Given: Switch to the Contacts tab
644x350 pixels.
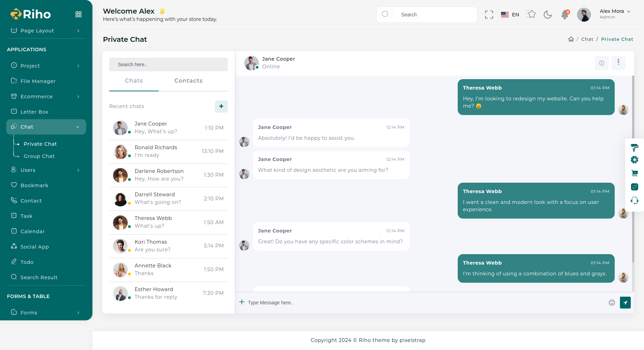Looking at the screenshot, I should [x=188, y=81].
